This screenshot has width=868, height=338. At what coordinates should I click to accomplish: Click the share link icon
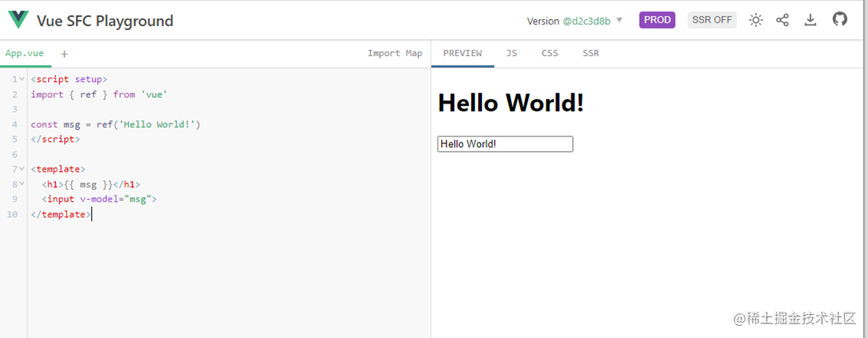coord(782,21)
